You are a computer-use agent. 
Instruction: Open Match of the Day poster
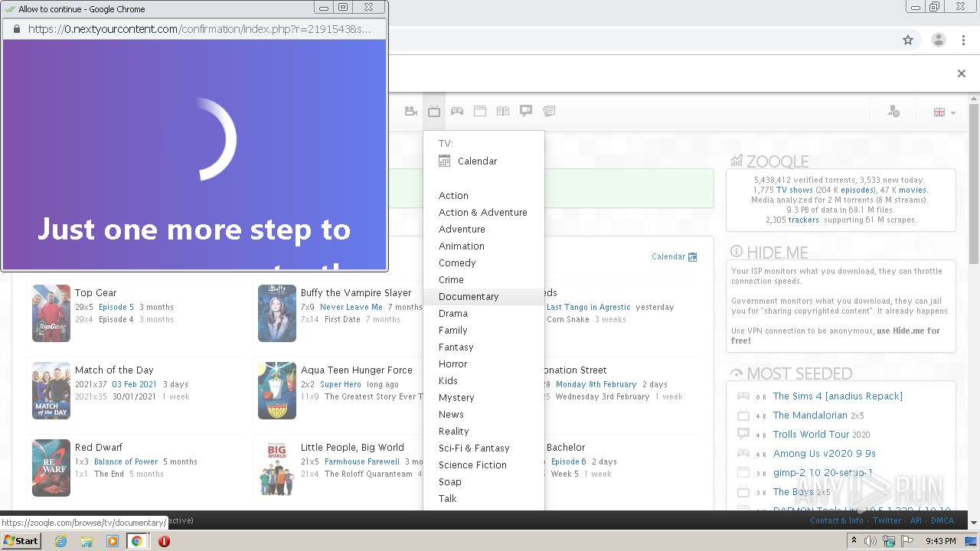click(x=51, y=390)
